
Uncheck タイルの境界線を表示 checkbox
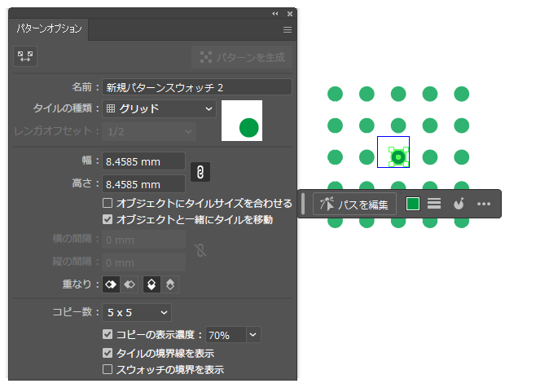(x=108, y=353)
